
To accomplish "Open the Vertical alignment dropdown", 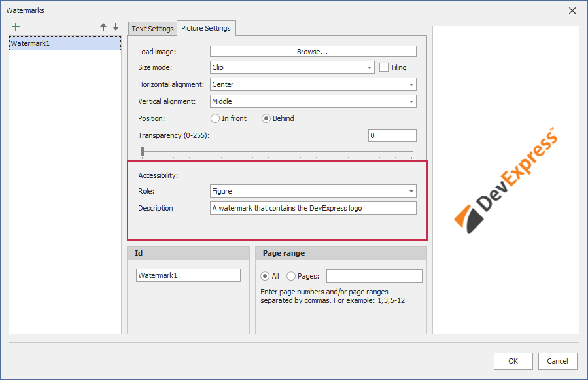I will pyautogui.click(x=412, y=101).
